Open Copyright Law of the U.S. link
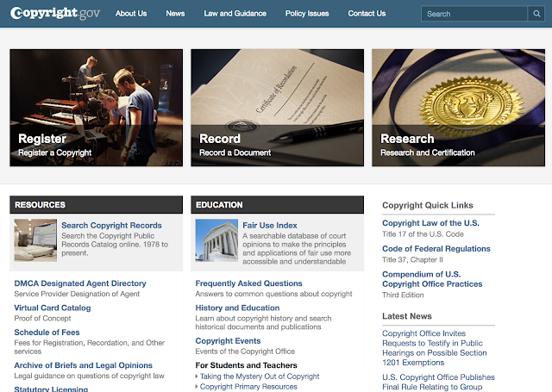Viewport: 552px width, 392px height. click(430, 223)
